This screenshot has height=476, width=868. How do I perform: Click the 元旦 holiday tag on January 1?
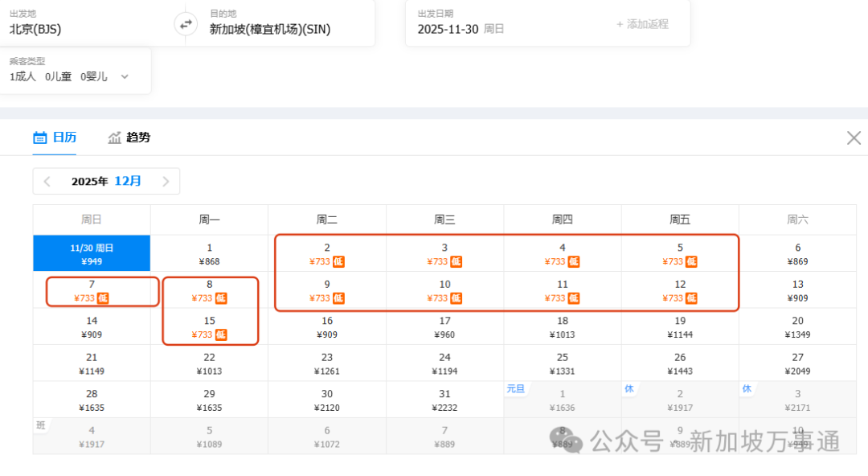click(516, 388)
